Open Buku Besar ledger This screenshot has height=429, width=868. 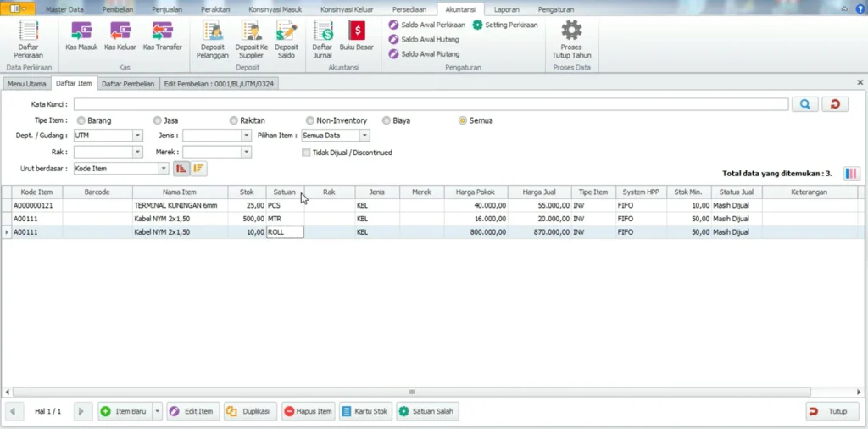coord(357,36)
